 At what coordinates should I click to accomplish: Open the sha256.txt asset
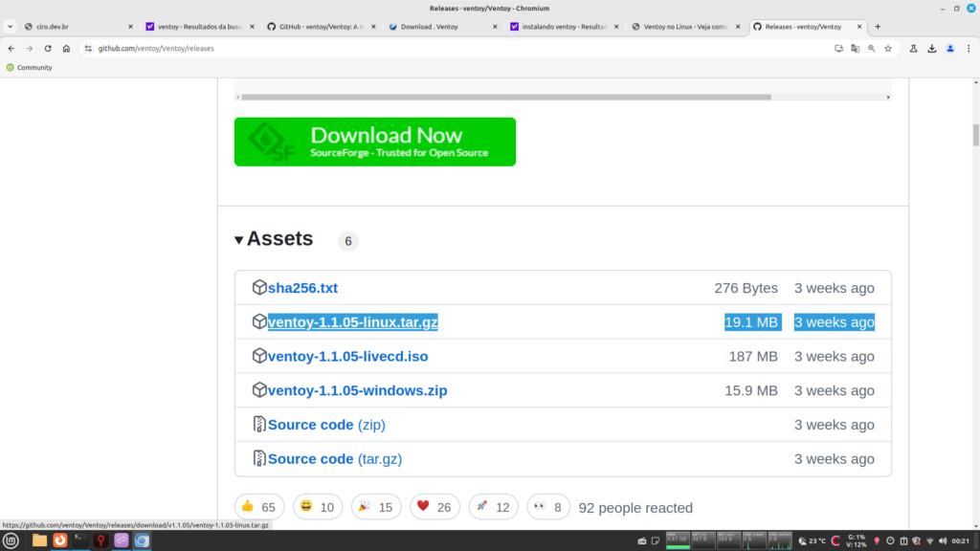(302, 288)
